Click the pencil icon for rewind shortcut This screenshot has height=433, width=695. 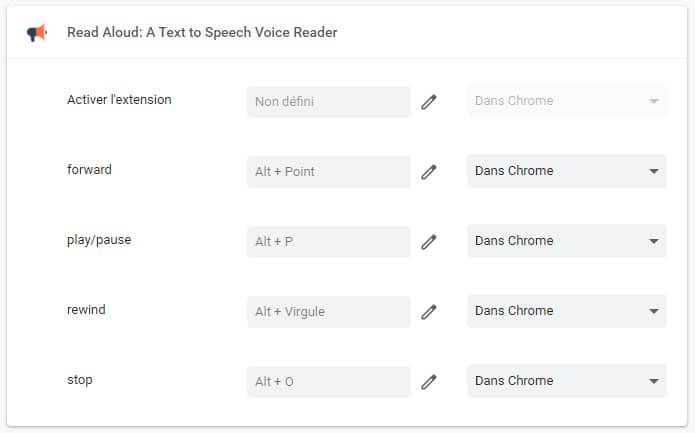point(429,312)
